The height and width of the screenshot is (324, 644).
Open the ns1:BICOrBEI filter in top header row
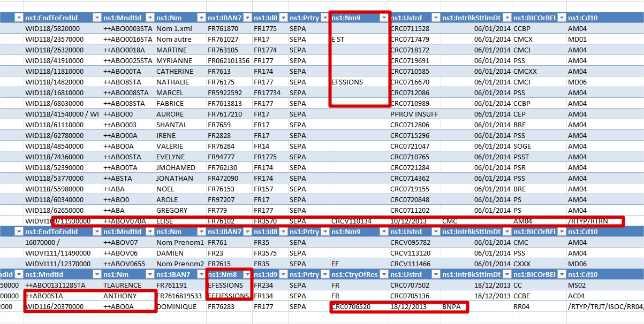(x=560, y=18)
